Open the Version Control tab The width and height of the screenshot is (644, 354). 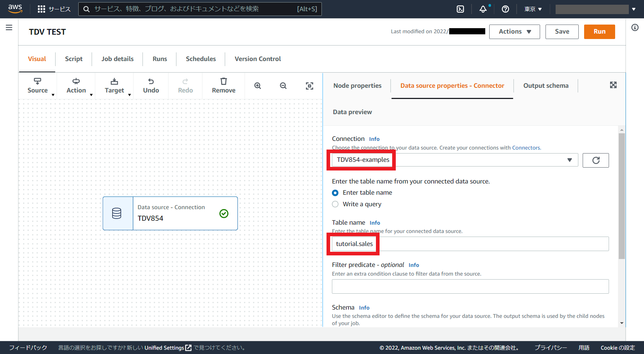tap(258, 59)
